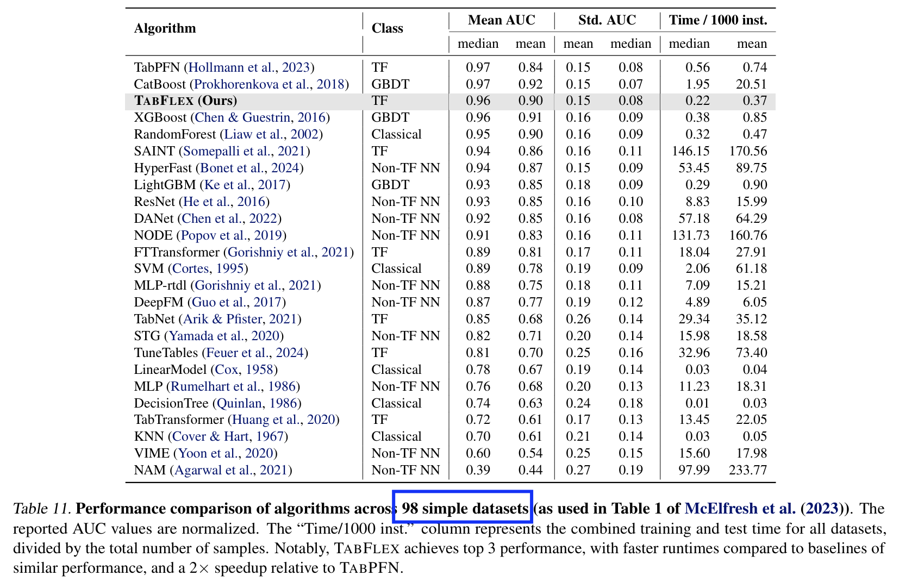899x588 pixels.
Task: Open the He et al., 2016 citation
Action: 224,202
